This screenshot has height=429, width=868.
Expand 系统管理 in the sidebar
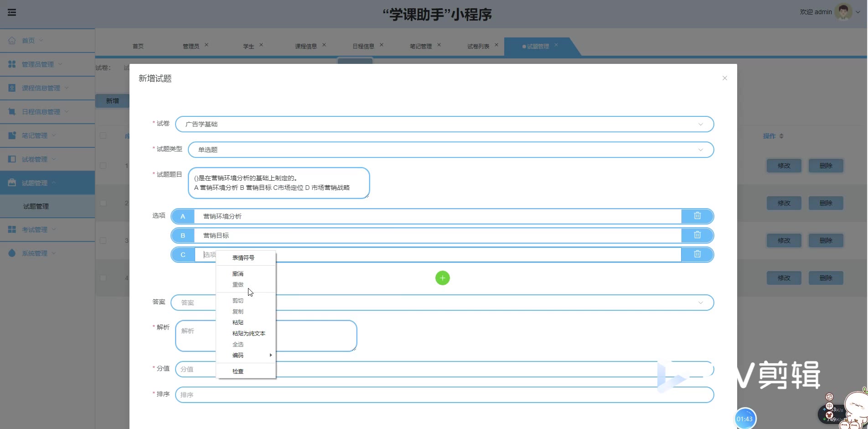(35, 253)
